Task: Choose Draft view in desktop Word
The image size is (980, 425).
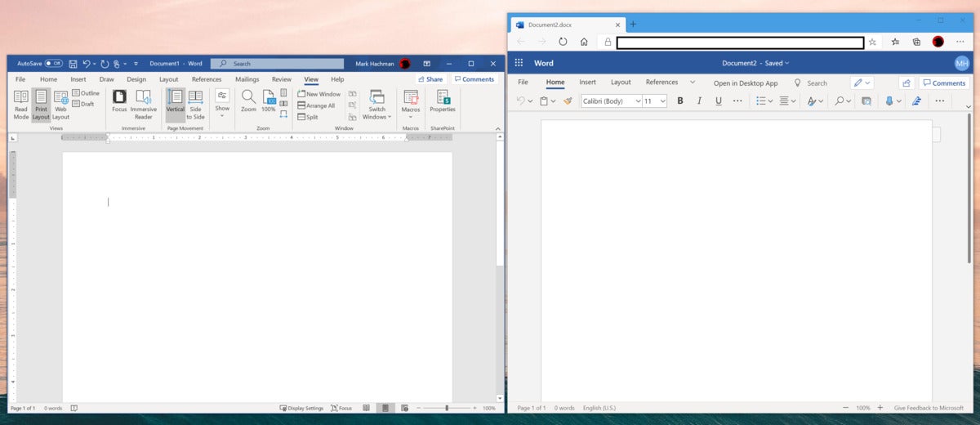Action: tap(83, 104)
